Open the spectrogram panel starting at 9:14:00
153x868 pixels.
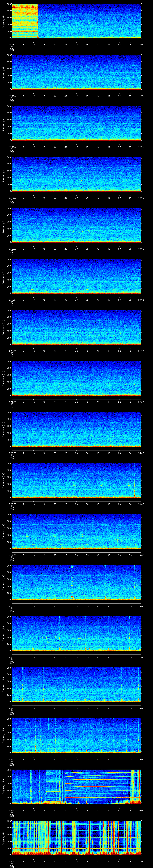coord(77,21)
